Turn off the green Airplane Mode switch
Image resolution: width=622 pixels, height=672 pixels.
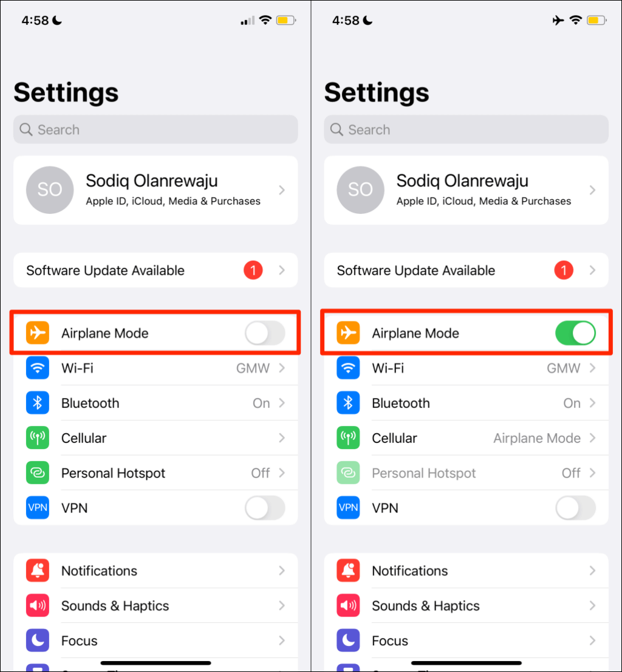[x=575, y=332]
